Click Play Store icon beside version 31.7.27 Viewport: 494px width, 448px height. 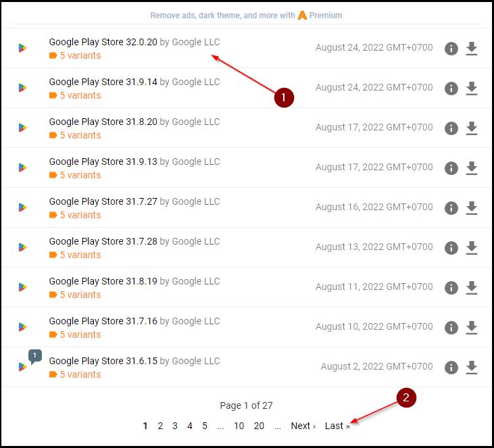(22, 207)
